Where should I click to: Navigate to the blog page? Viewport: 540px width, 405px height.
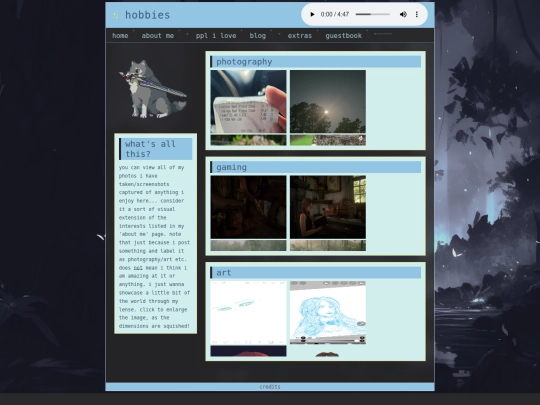(258, 35)
